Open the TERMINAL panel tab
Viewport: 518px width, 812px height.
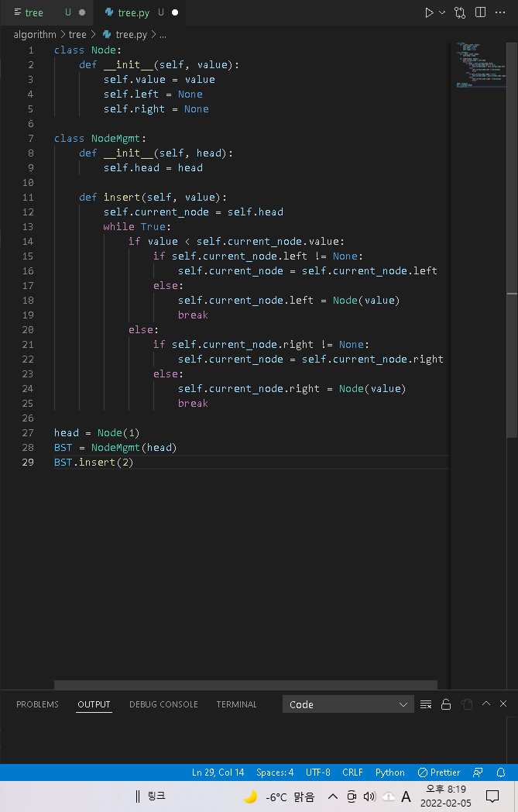click(x=236, y=704)
